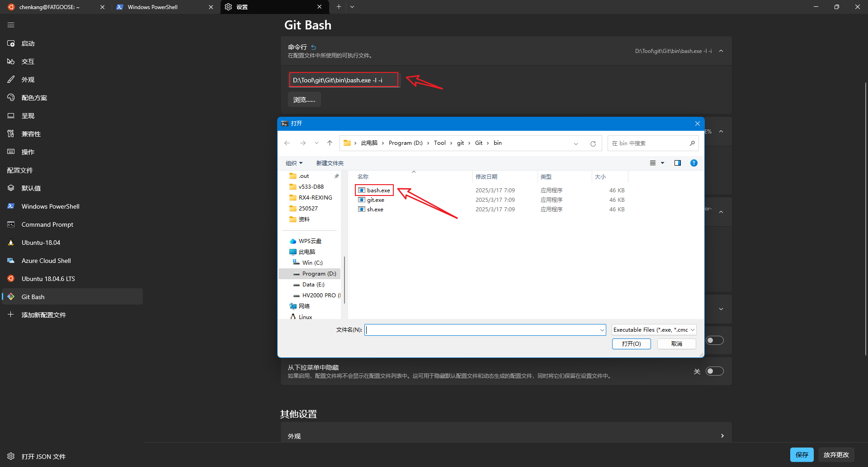Viewport: 868px width, 467px height.
Task: Select the Windows PowerShell profile
Action: [x=72, y=206]
